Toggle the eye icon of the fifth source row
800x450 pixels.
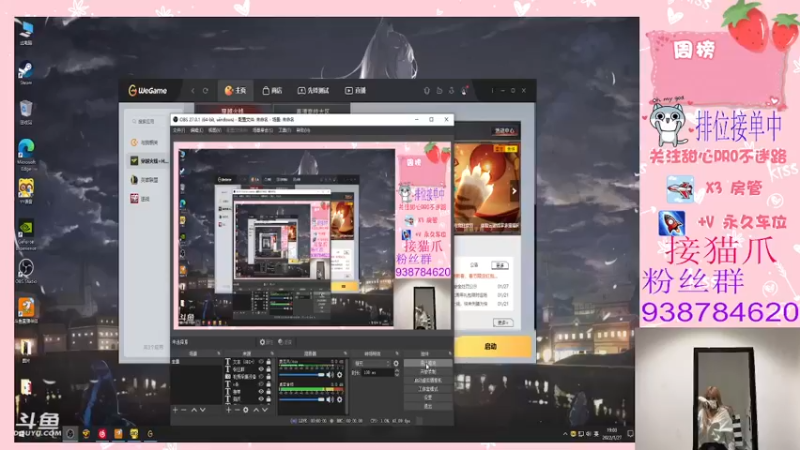(261, 391)
